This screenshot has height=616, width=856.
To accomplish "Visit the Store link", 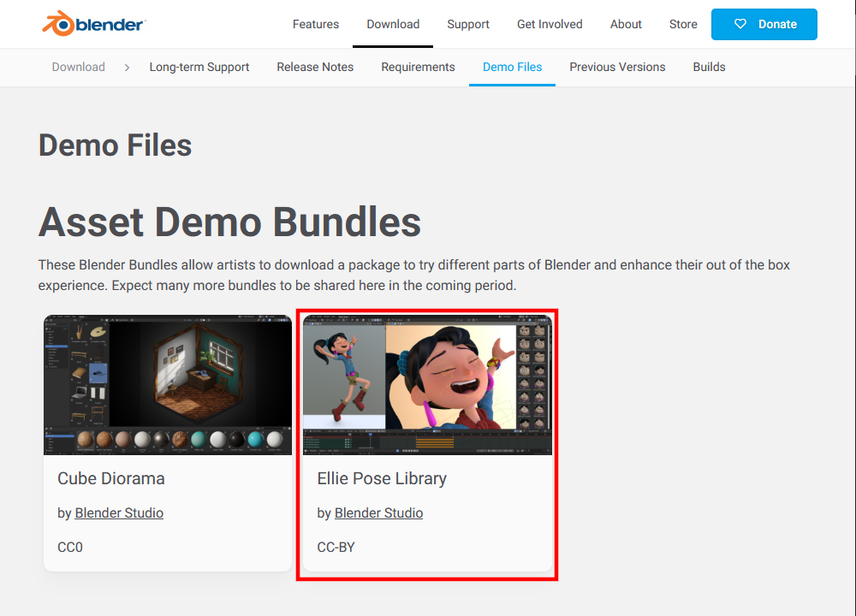I will click(683, 24).
